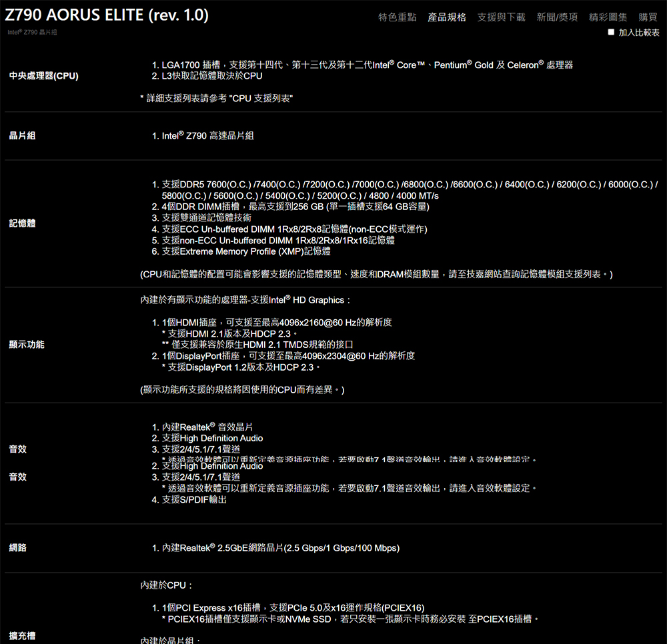Select the 晶片組 row label

point(22,135)
